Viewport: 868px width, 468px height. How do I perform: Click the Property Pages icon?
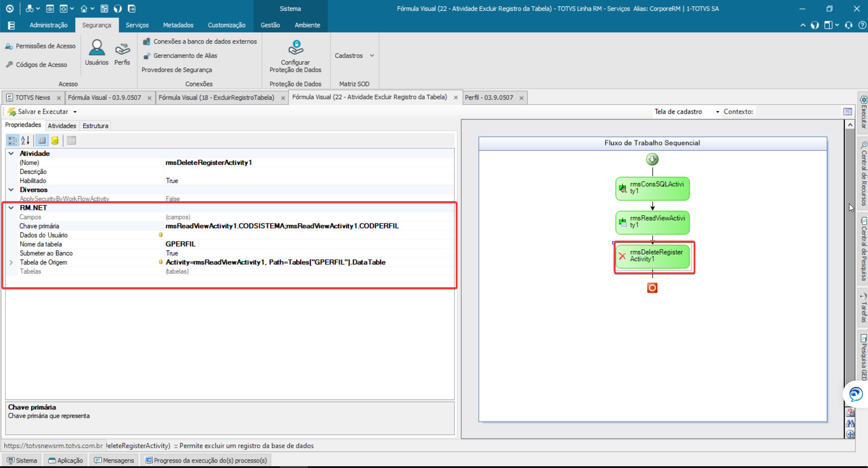[71, 140]
